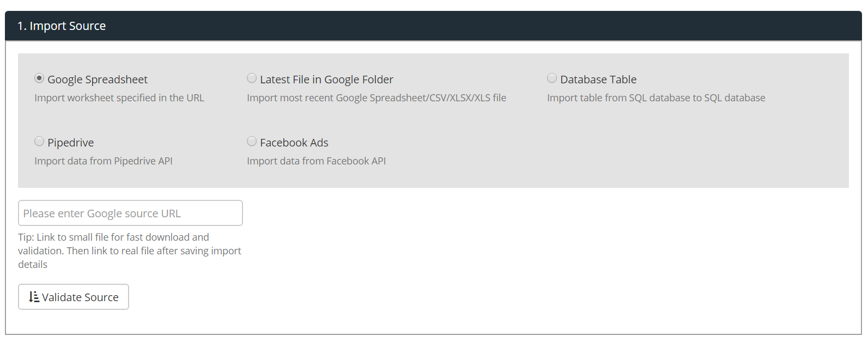Image resolution: width=868 pixels, height=342 pixels.
Task: Click the 'Import worksheet specified in the URL' description
Action: pyautogui.click(x=119, y=97)
